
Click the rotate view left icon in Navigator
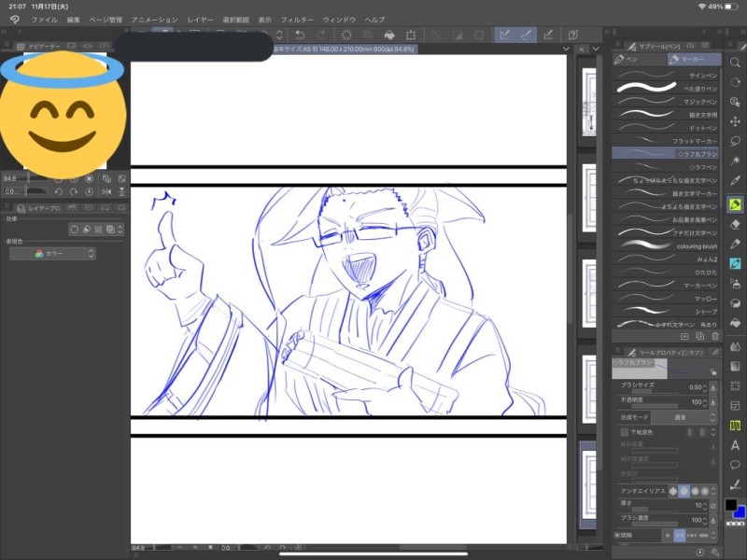(59, 191)
